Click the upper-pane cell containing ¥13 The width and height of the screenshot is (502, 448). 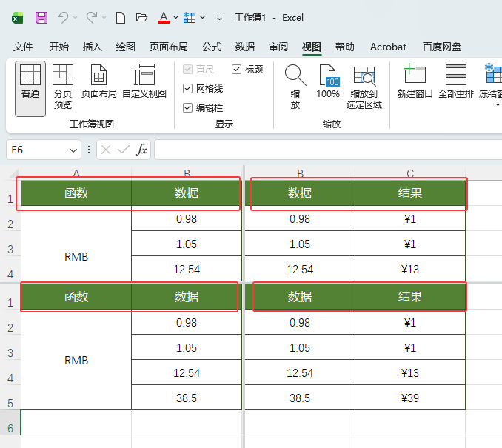tap(410, 269)
